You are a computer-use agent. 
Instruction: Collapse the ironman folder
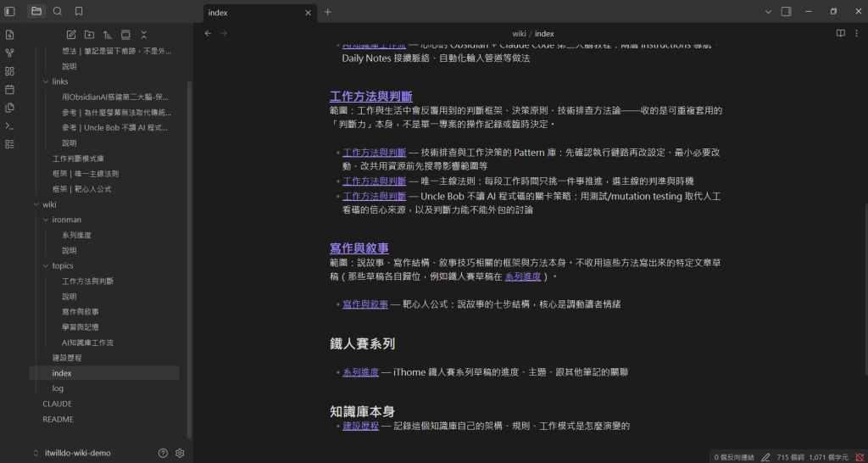point(46,220)
